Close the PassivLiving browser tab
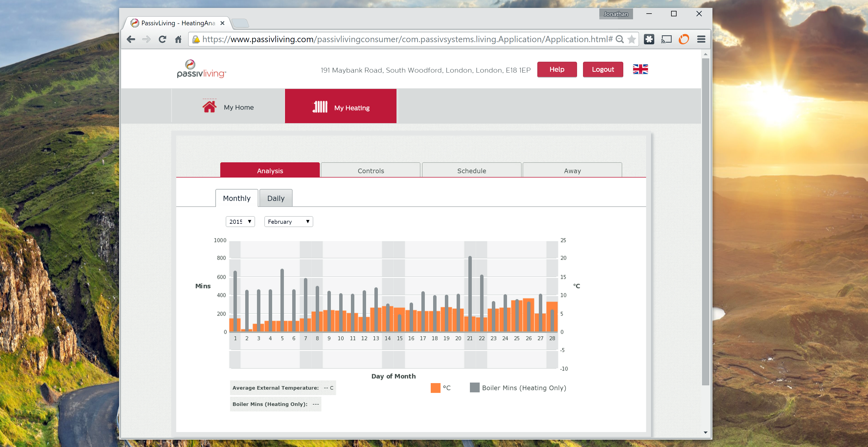This screenshot has height=447, width=868. (222, 23)
